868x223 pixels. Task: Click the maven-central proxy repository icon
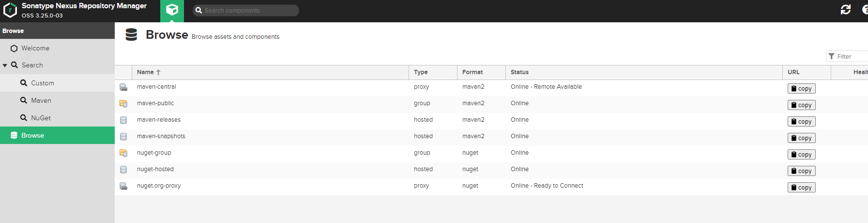123,87
